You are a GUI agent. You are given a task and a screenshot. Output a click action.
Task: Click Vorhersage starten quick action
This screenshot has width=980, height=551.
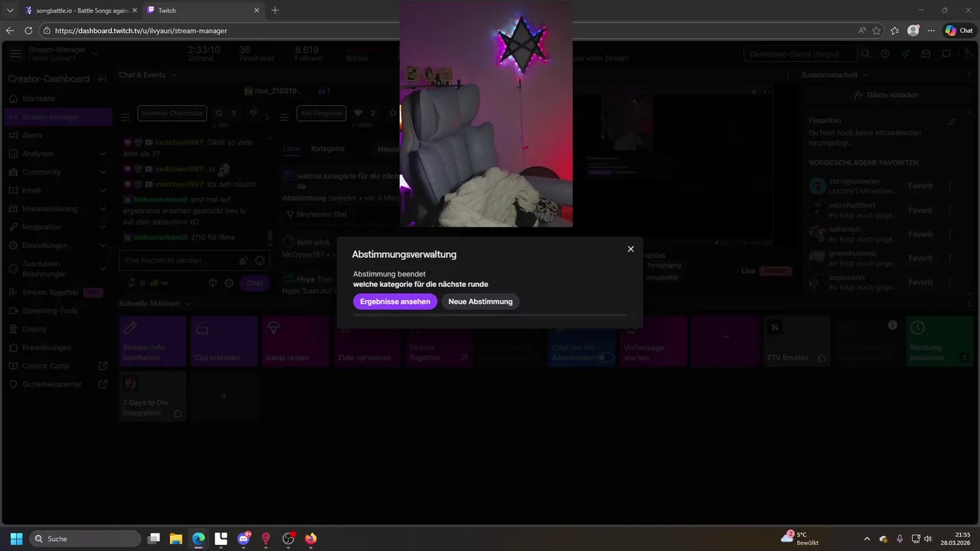tap(653, 341)
